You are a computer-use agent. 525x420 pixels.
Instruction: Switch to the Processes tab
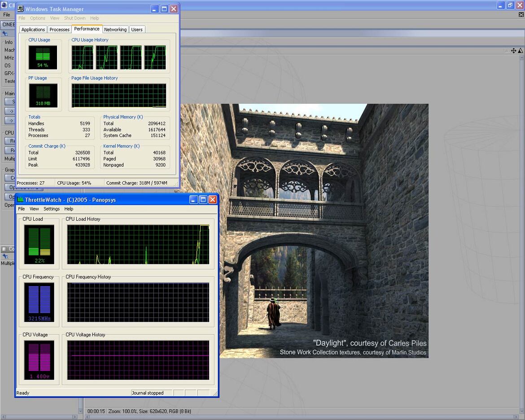(x=59, y=29)
